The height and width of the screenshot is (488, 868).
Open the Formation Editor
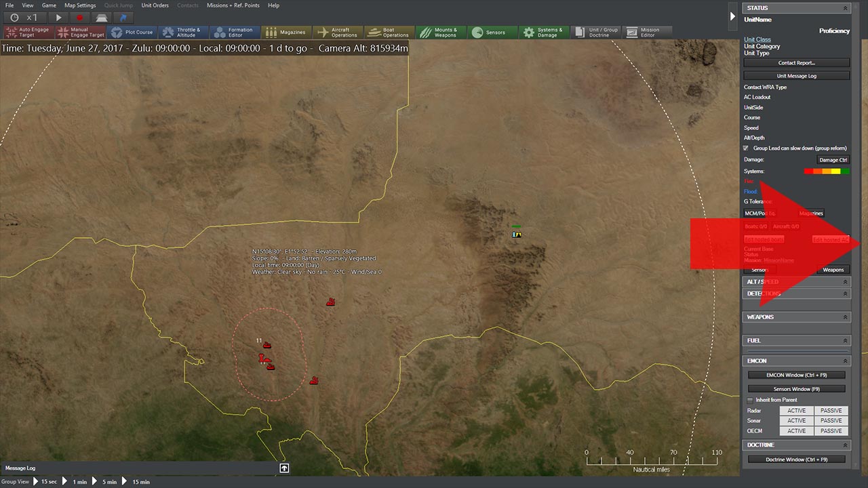pos(235,33)
